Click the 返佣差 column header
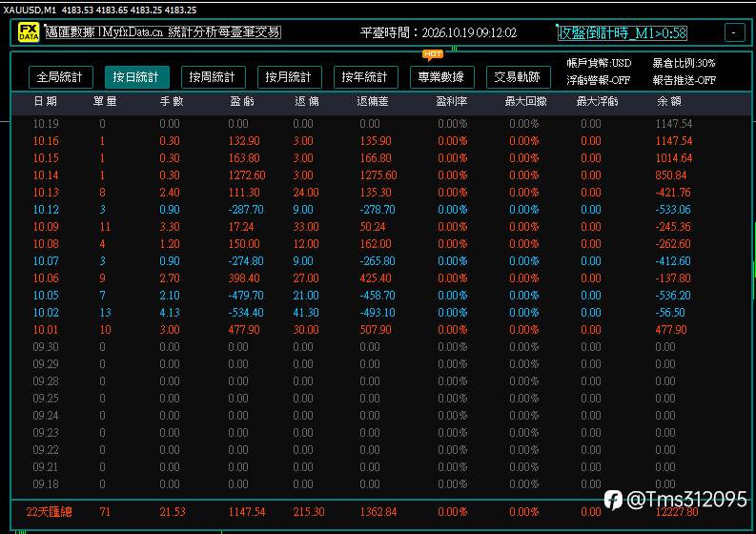756x534 pixels. pos(372,101)
